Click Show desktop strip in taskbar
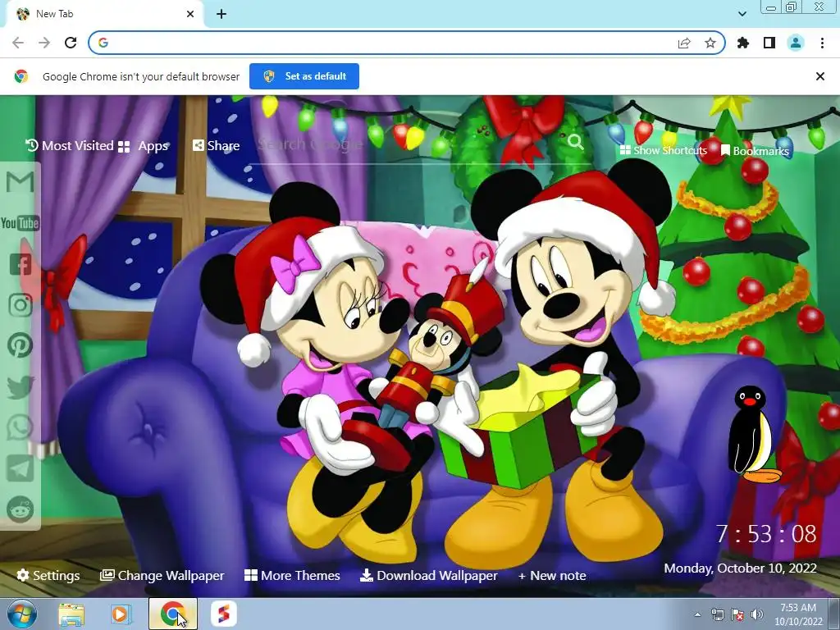This screenshot has height=630, width=840. point(835,614)
